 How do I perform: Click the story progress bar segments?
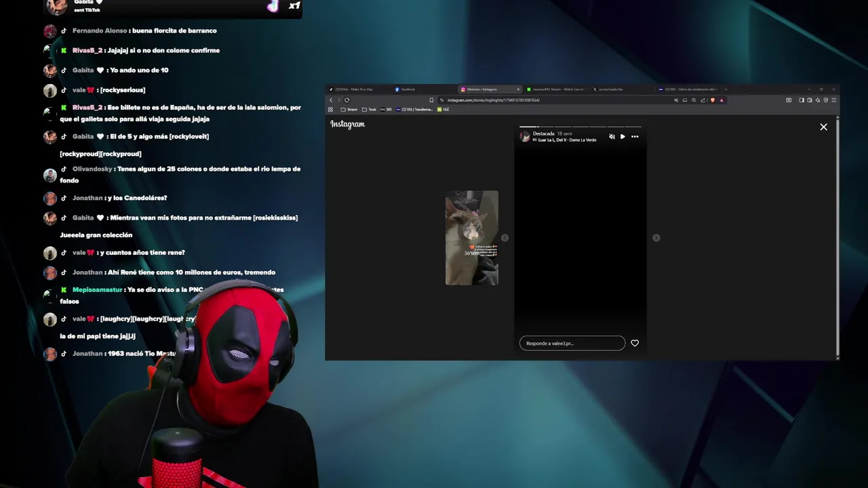(x=580, y=127)
